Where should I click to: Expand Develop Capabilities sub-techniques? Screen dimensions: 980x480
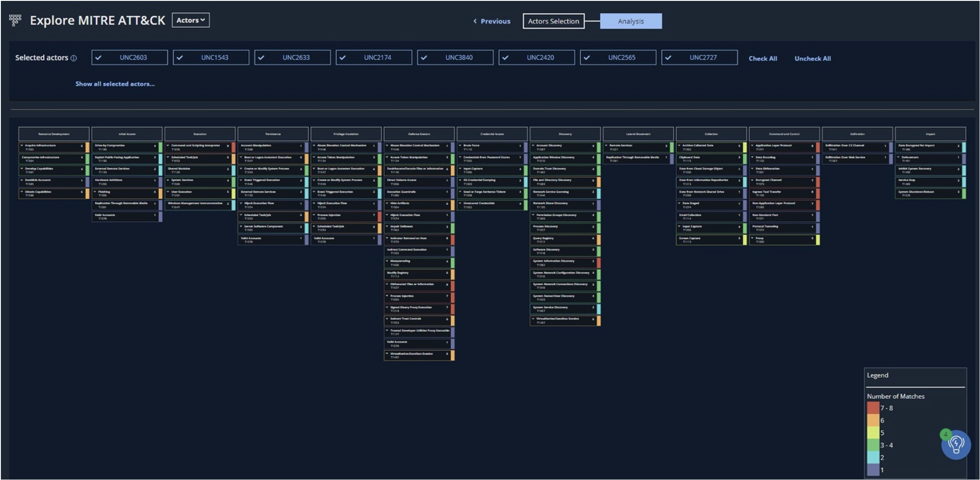point(22,168)
